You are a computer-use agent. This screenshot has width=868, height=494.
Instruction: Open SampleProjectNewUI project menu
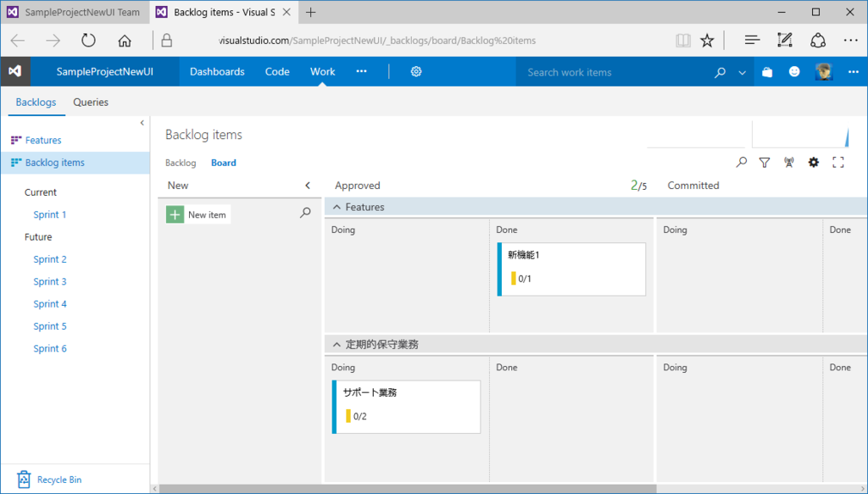click(104, 71)
